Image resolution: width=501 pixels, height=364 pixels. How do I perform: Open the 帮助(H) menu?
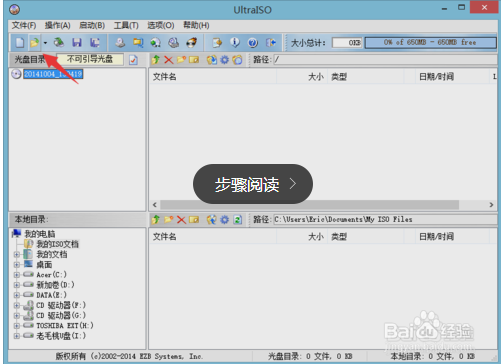click(196, 25)
